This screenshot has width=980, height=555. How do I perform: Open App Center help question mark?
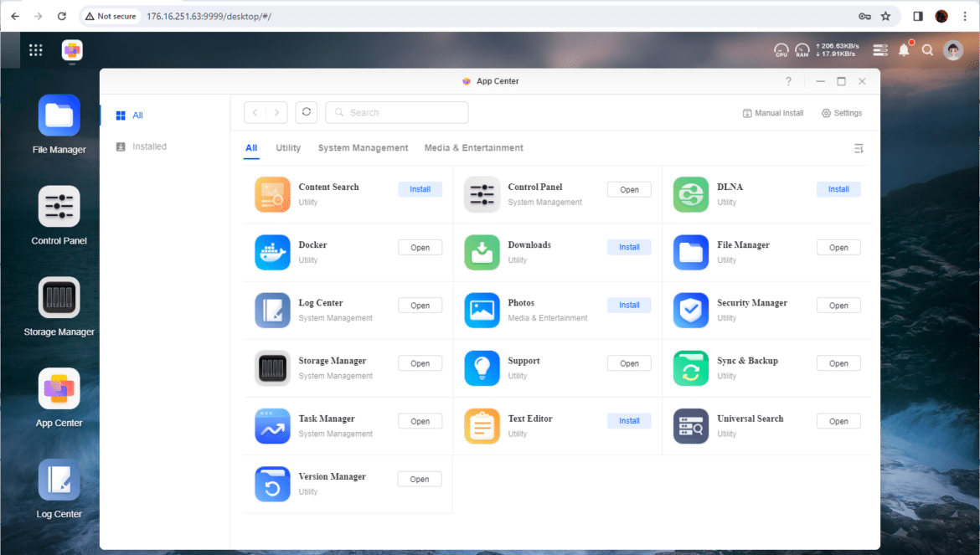(789, 81)
